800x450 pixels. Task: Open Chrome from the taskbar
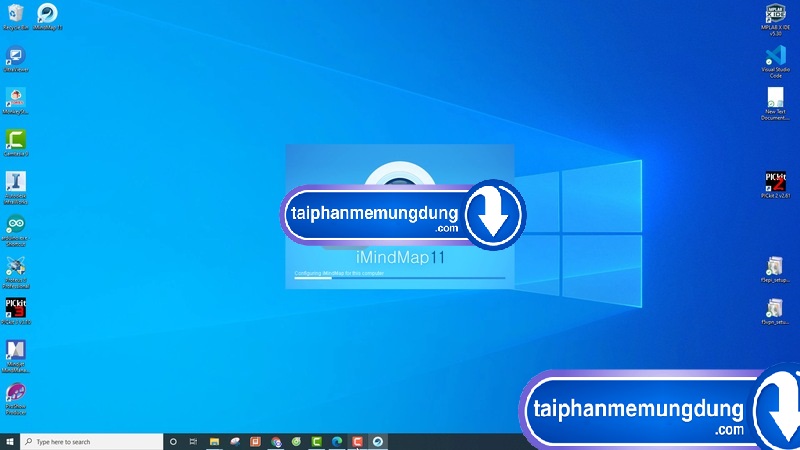point(276,442)
